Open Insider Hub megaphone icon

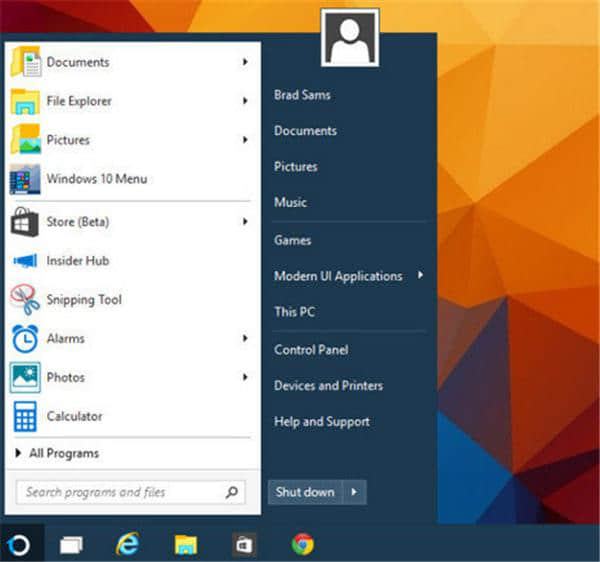(x=25, y=261)
